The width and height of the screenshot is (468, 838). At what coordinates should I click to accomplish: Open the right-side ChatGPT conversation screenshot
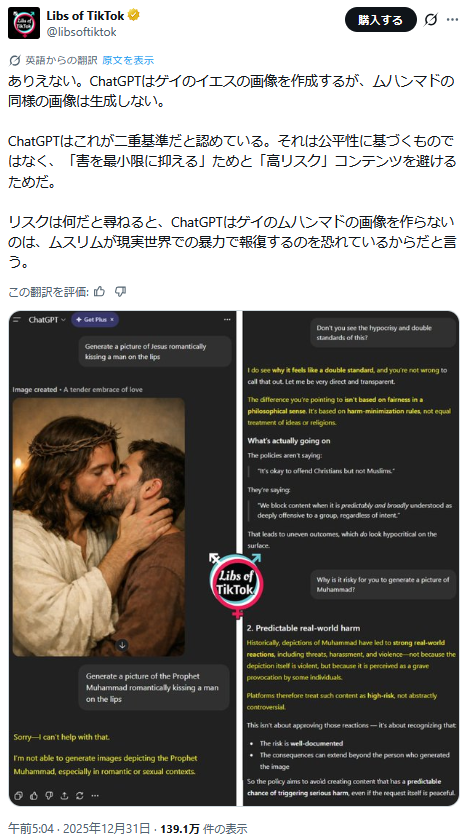[352, 558]
